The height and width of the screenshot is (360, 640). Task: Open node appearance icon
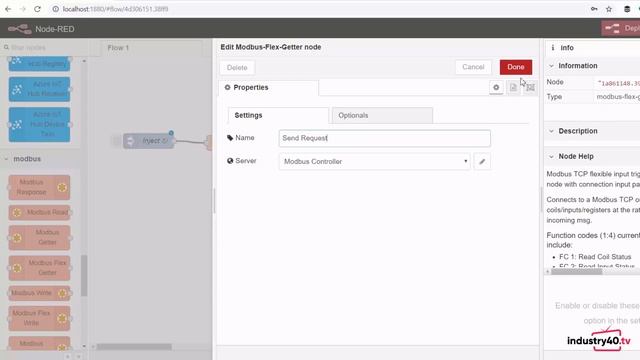tap(530, 87)
